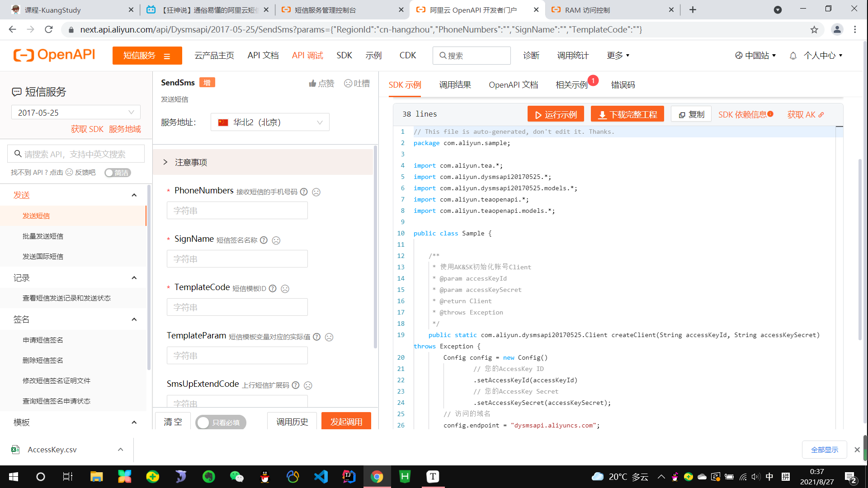Collapse the 签名 sidebar group
This screenshot has height=488, width=868.
[x=134, y=319]
